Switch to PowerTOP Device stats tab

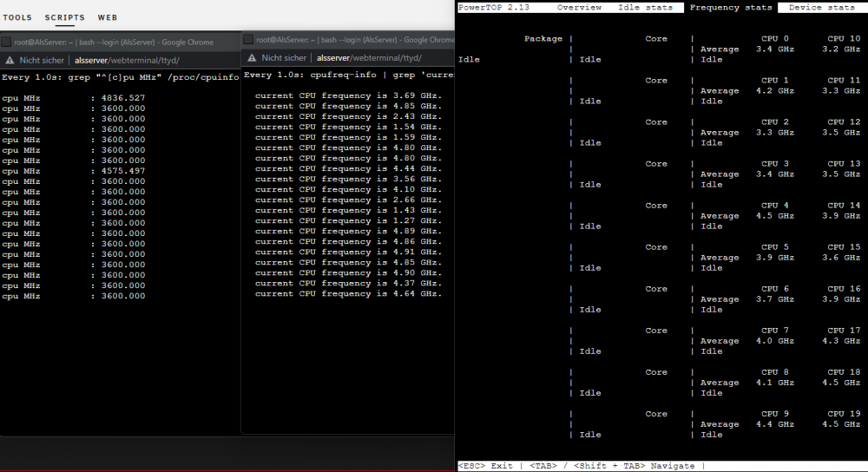(821, 8)
